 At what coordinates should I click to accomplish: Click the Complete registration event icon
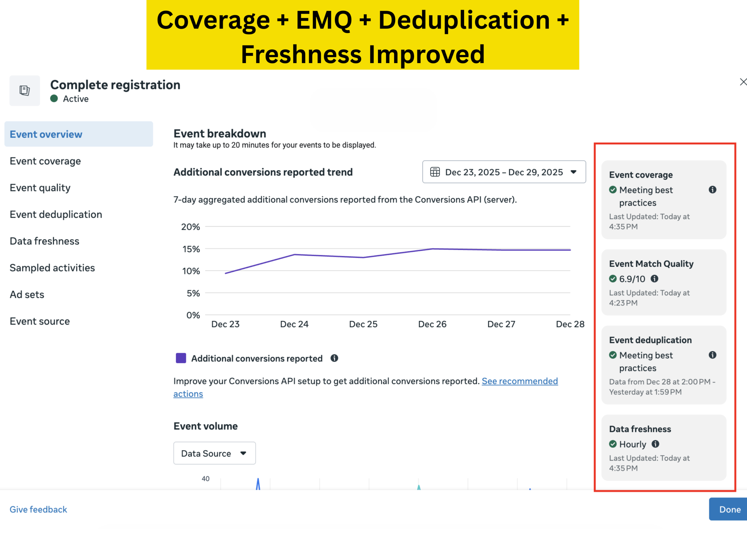pos(25,90)
